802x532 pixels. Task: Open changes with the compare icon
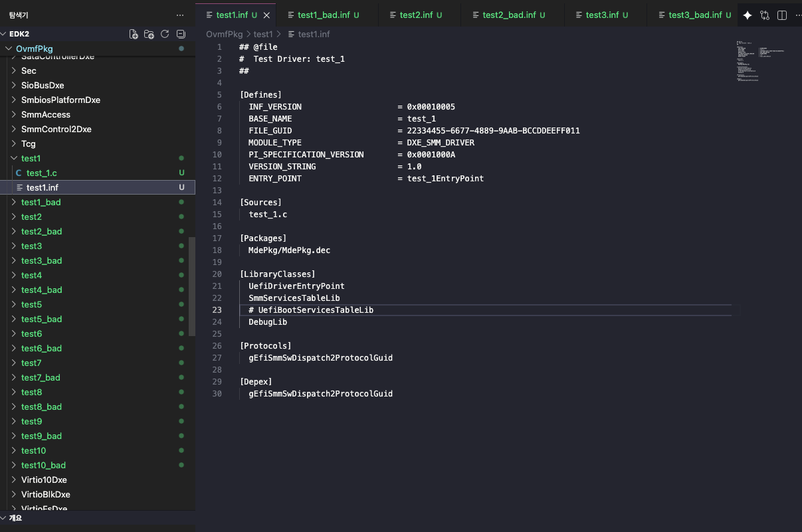click(765, 15)
